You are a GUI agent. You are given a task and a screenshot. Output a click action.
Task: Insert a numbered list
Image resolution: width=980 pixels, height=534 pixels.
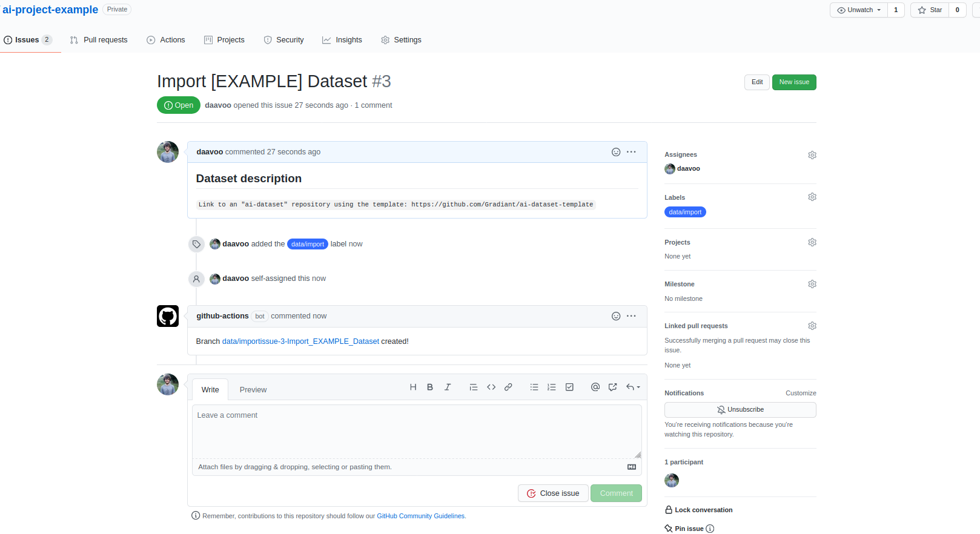[x=552, y=387]
